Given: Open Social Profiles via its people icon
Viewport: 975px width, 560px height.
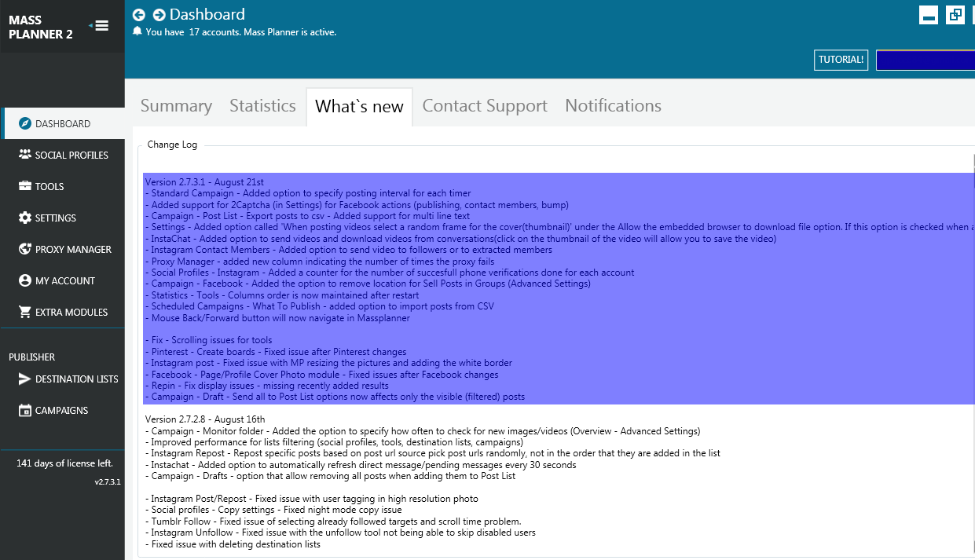Looking at the screenshot, I should [24, 155].
